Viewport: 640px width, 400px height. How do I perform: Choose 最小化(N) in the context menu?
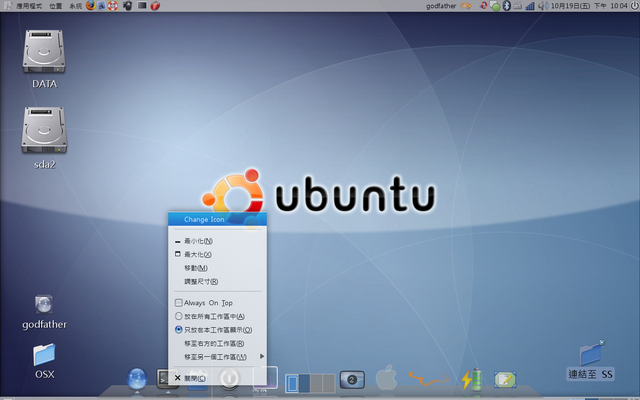click(218, 241)
